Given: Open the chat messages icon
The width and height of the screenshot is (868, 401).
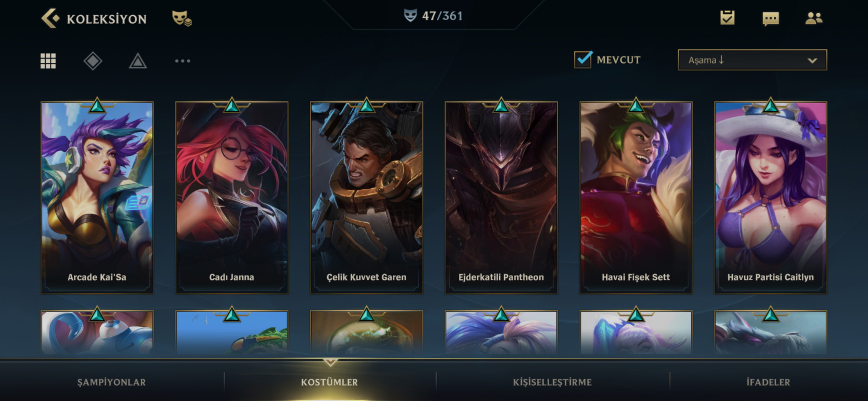Looking at the screenshot, I should (x=770, y=19).
